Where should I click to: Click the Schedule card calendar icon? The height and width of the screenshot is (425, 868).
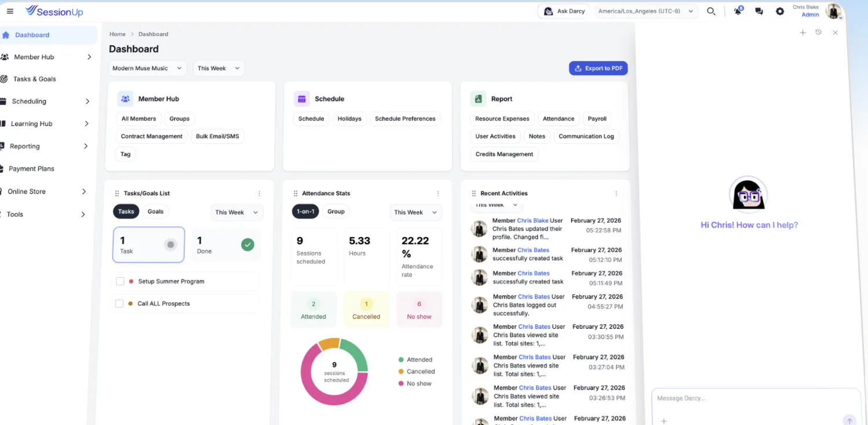coord(302,99)
